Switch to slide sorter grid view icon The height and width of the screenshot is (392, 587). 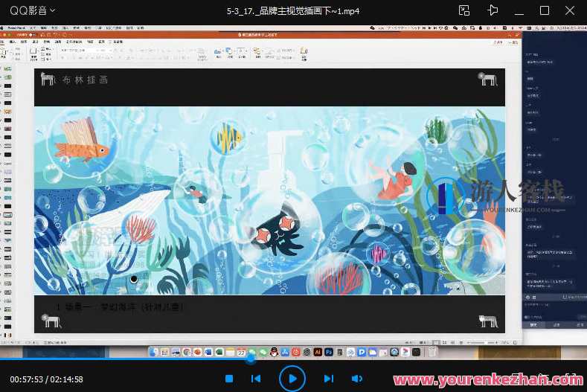click(443, 343)
